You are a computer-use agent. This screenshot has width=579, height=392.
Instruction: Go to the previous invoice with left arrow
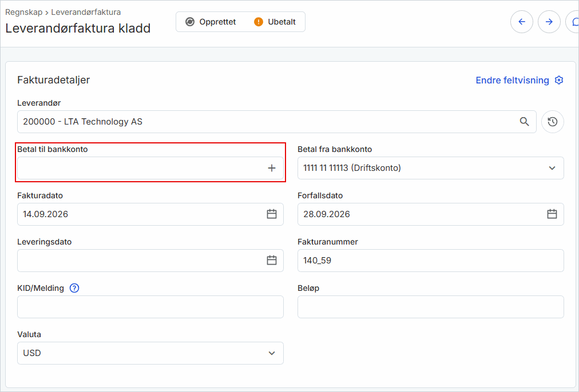pos(521,22)
